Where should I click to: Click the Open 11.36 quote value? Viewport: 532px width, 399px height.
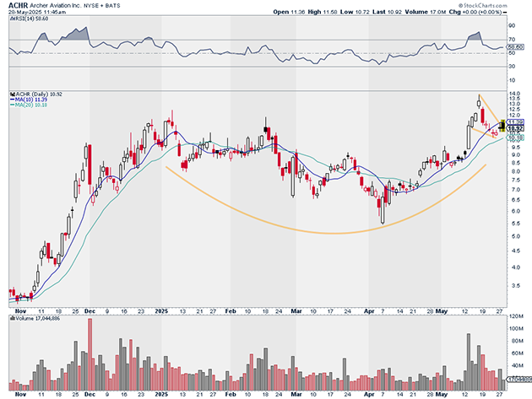click(289, 12)
